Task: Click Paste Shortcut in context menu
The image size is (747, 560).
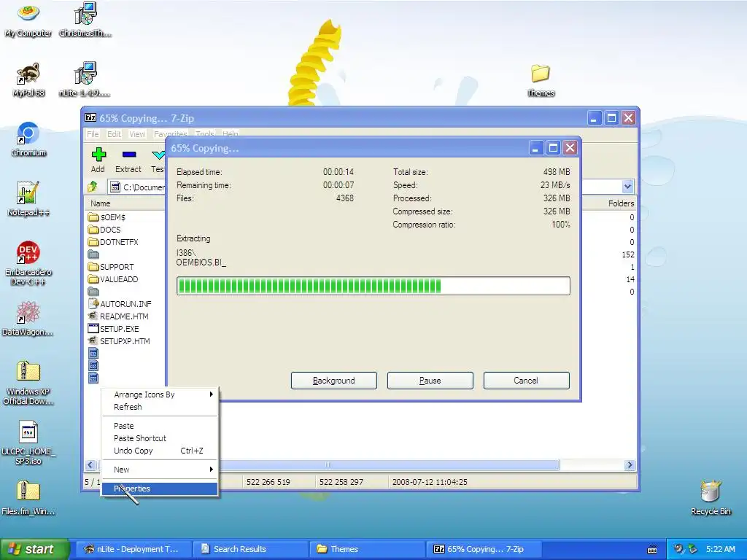Action: [160, 438]
